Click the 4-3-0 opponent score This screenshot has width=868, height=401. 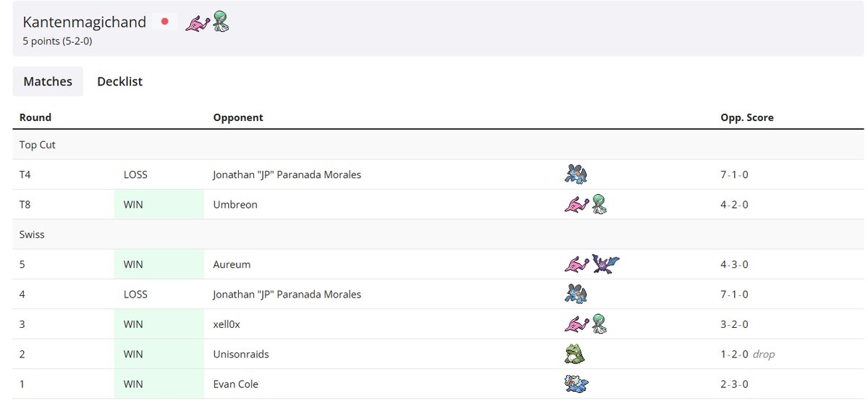734,264
